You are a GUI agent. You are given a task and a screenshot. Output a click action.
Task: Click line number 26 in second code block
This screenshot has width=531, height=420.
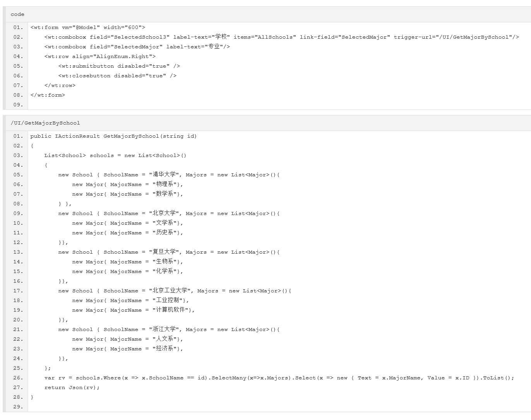pos(18,378)
